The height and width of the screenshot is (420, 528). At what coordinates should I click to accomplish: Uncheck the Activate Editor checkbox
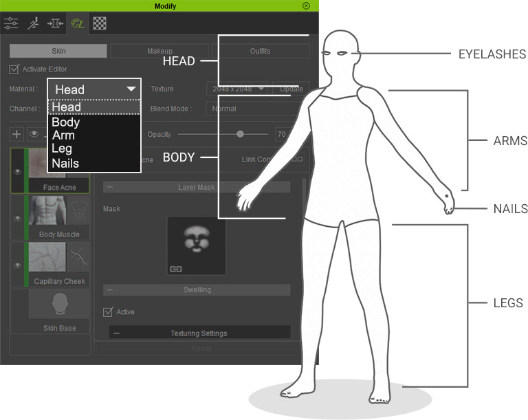coord(14,69)
